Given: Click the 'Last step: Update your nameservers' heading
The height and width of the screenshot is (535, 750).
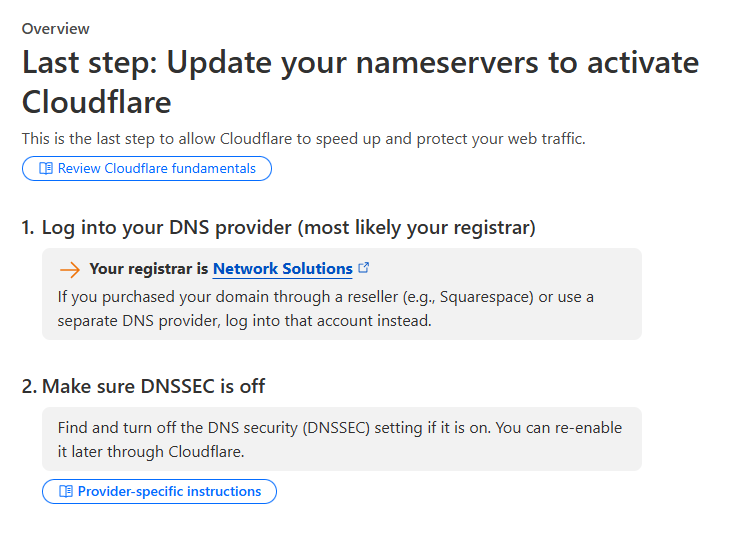Looking at the screenshot, I should 360,82.
